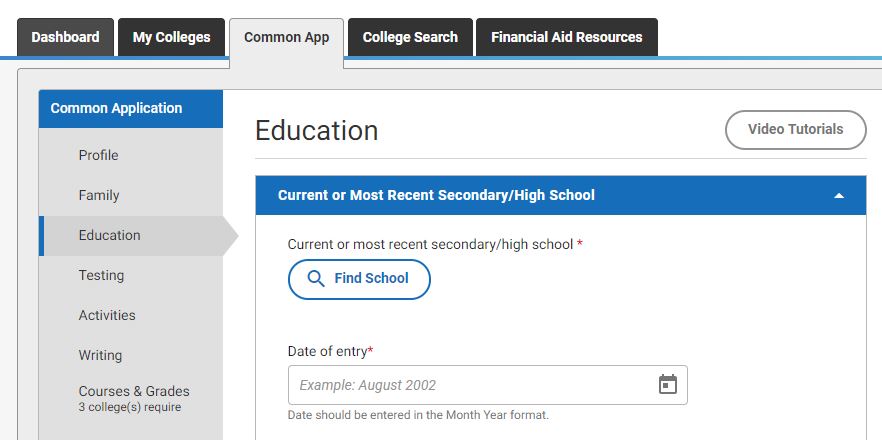Screen dimensions: 882x440
Task: Go to the College Search tab
Action: click(x=410, y=37)
